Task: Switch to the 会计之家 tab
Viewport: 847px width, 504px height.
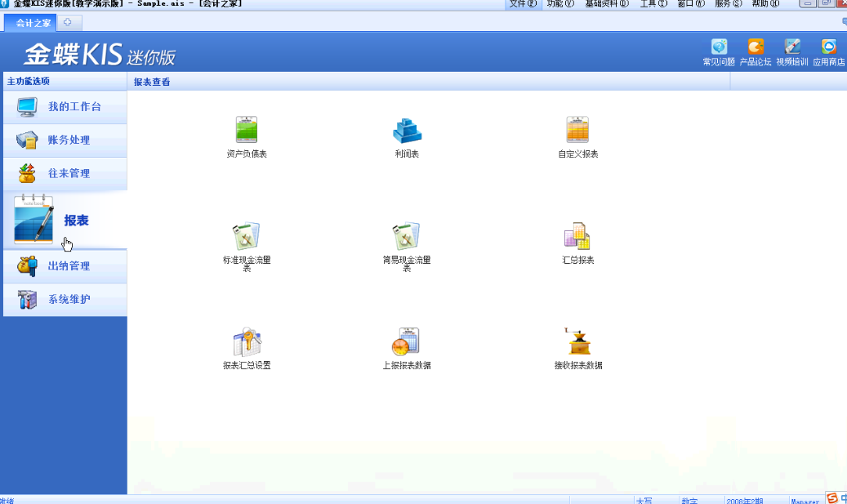Action: [x=31, y=23]
